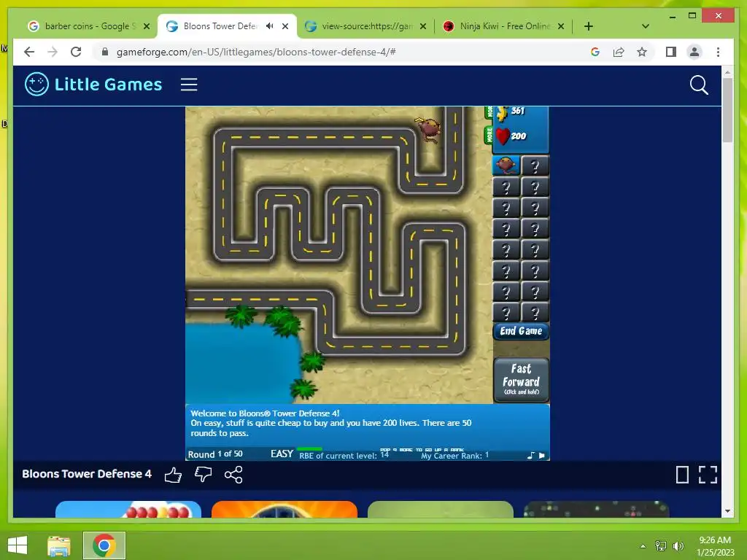Image resolution: width=747 pixels, height=560 pixels.
Task: Open a new browser tab
Action: coord(589,26)
